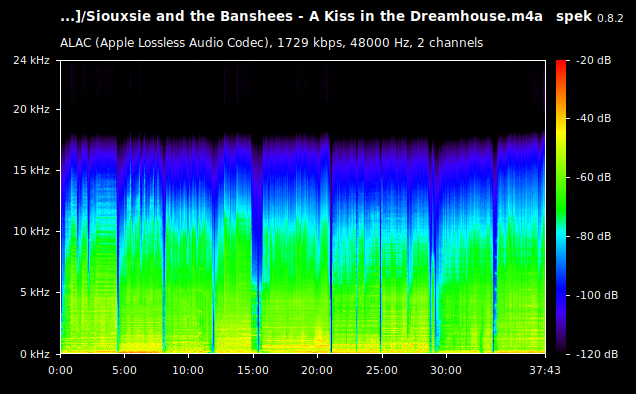Click the '20:00' time axis label
This screenshot has width=636, height=394.
click(x=317, y=370)
